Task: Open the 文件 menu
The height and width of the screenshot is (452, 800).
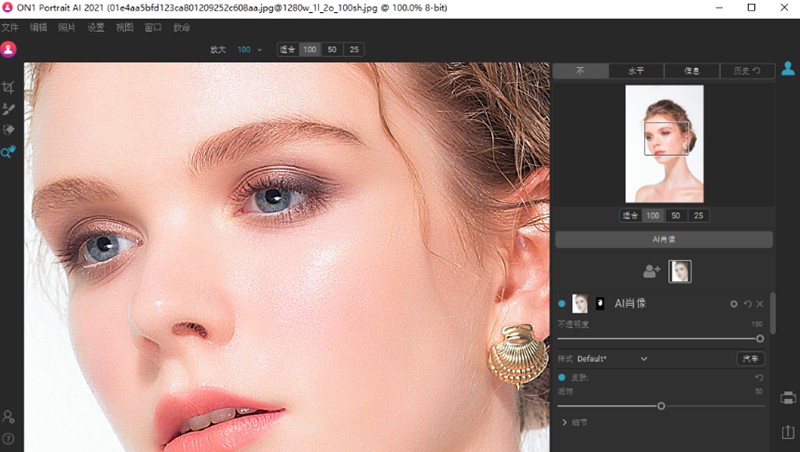Action: (10, 27)
